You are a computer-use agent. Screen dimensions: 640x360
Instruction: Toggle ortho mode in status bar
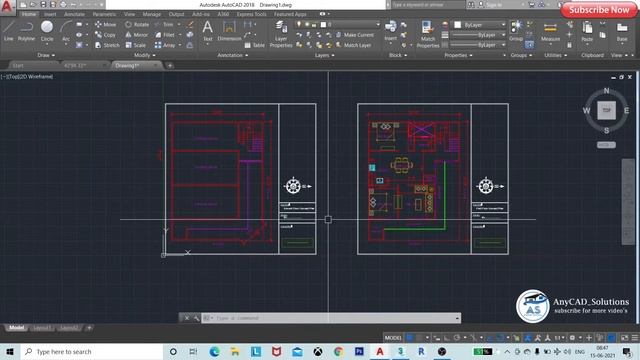coord(447,338)
